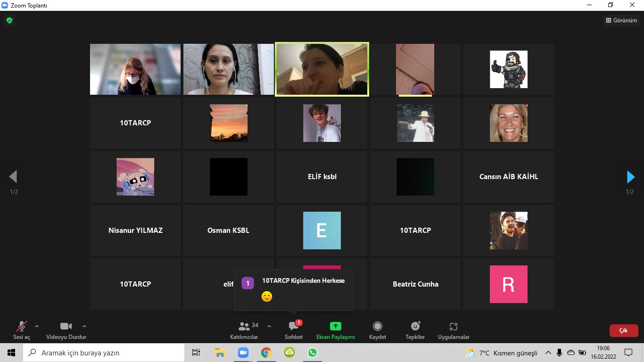Open Windows Start menu
This screenshot has height=362, width=644.
(x=11, y=353)
